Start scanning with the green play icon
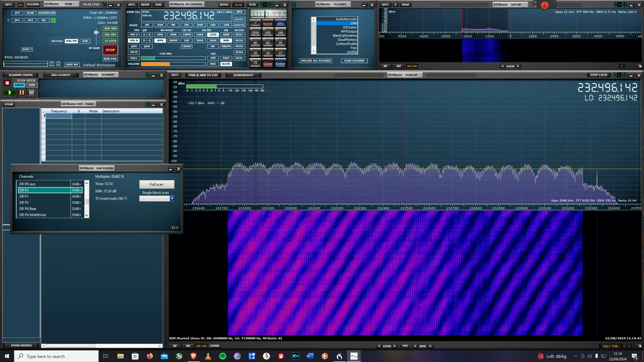644x362 pixels. tap(10, 93)
